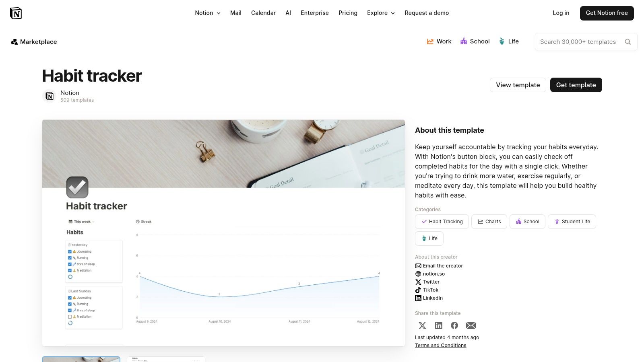Share template via email envelope icon
The width and height of the screenshot is (644, 362).
point(471,325)
